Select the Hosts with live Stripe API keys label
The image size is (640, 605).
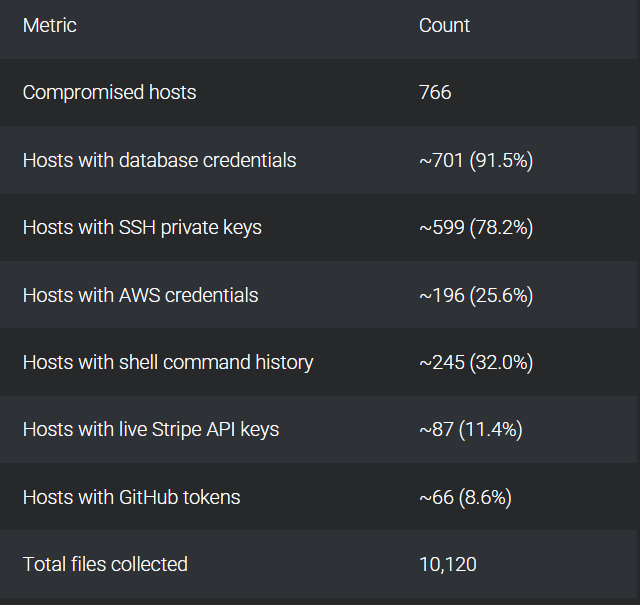(151, 430)
